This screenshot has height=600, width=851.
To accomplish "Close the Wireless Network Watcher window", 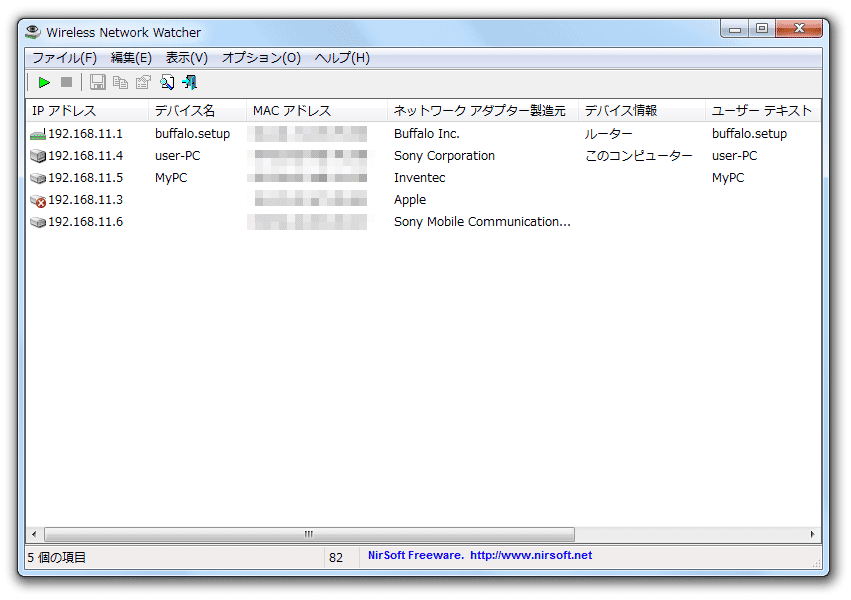I will (799, 28).
